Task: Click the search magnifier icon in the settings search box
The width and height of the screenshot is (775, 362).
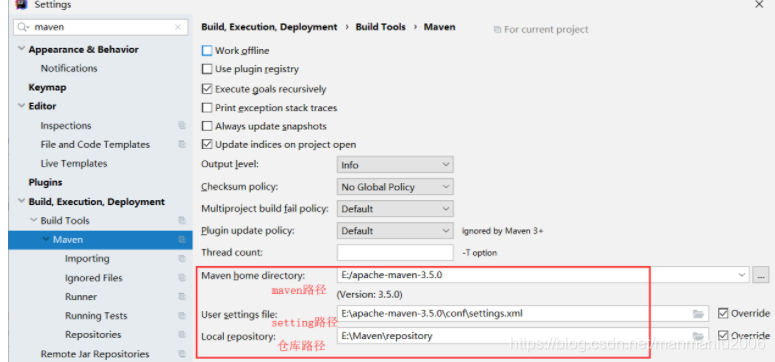Action: pos(23,27)
